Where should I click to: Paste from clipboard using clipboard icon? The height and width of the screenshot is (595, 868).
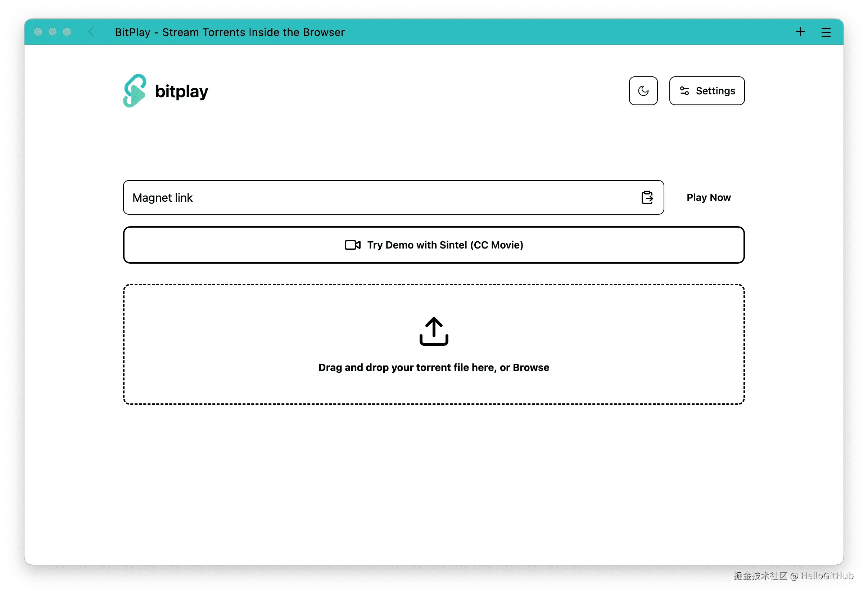(647, 197)
